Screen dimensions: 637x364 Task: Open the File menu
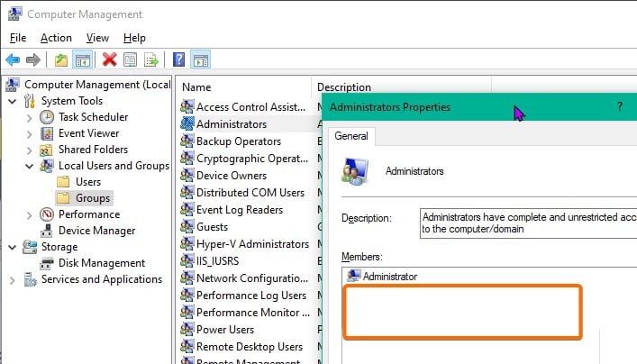[18, 38]
